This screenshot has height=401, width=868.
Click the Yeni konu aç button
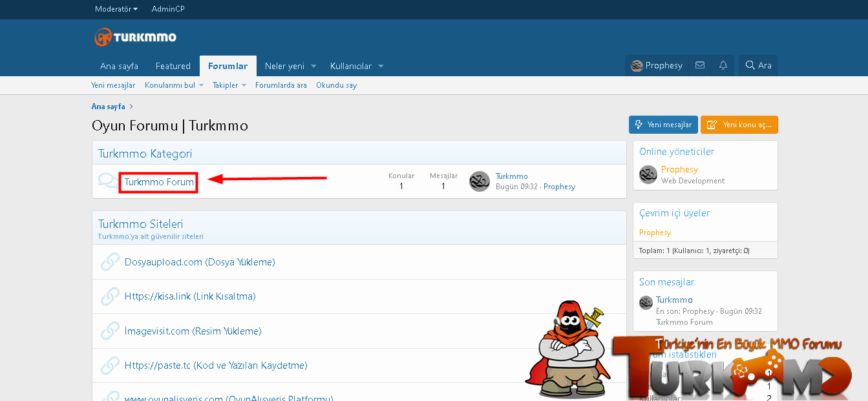739,125
